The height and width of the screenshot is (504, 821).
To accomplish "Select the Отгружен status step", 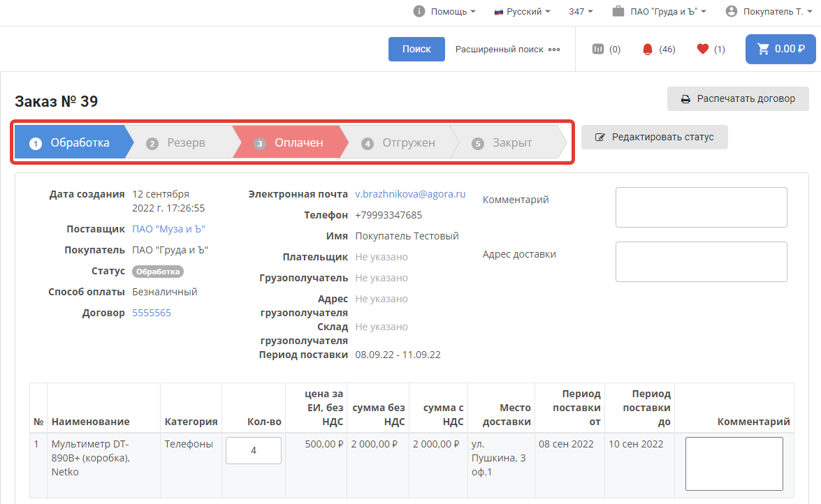I will [400, 143].
